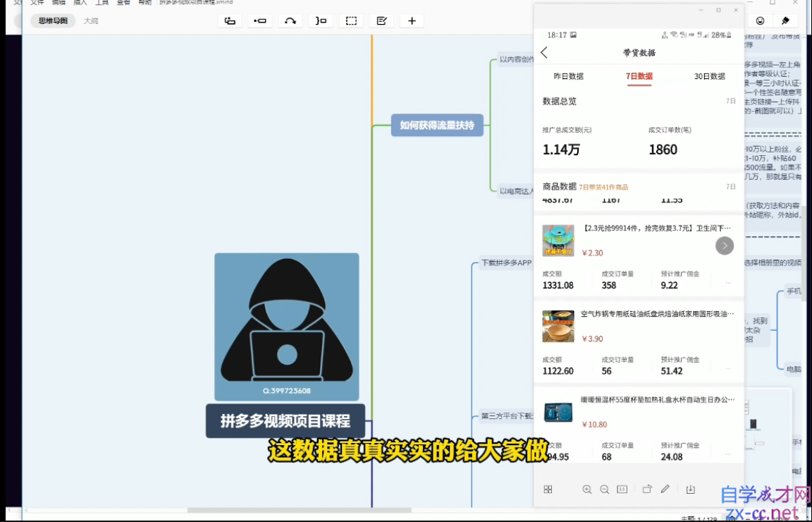This screenshot has height=522, width=812.
Task: Add a relationship curved-arrow icon
Action: point(290,20)
